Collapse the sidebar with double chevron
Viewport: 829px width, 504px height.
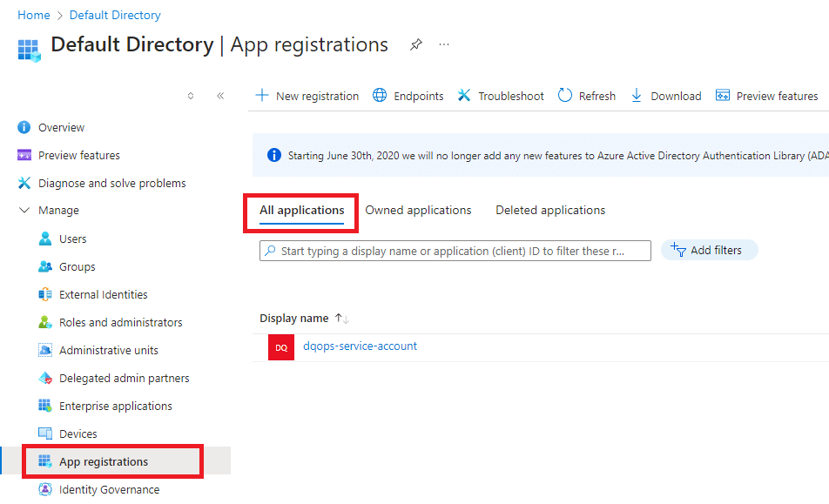coord(220,96)
